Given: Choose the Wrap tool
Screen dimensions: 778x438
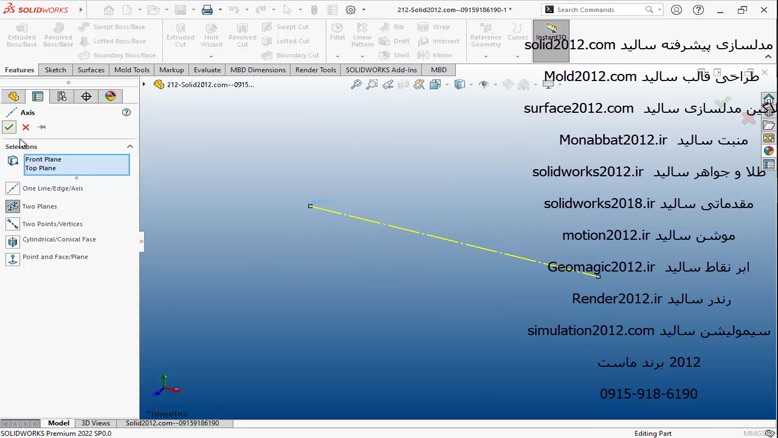Looking at the screenshot, I should 434,27.
